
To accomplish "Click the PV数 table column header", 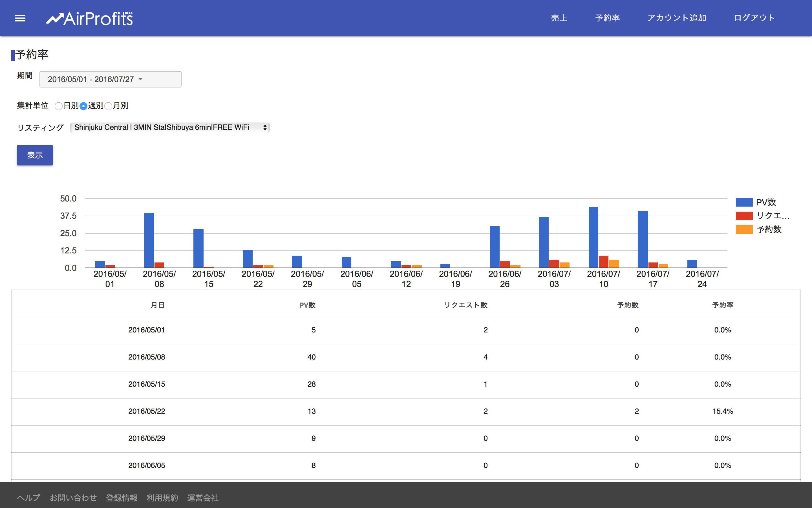I will (307, 305).
